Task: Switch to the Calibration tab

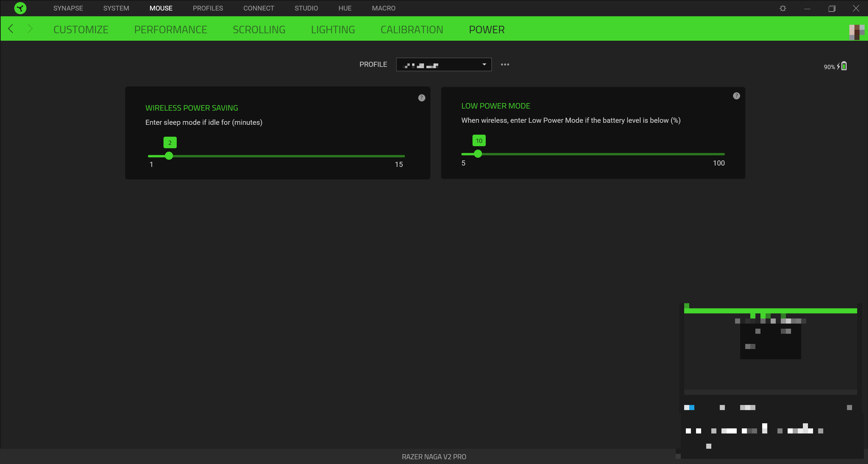Action: 411,30
